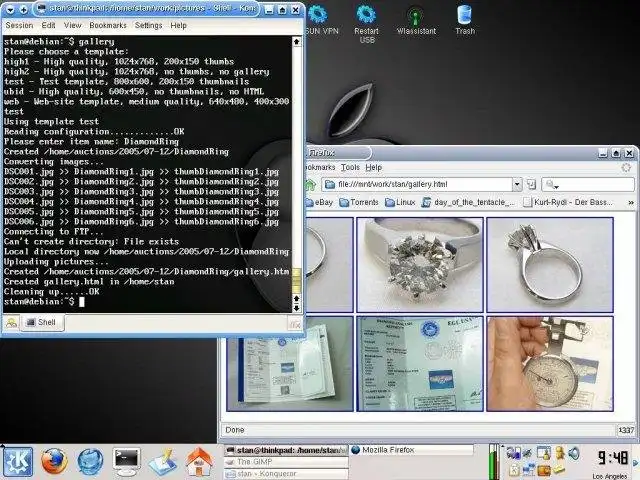This screenshot has width=640, height=480.
Task: Open the Wlassistant desktop icon
Action: click(x=416, y=20)
